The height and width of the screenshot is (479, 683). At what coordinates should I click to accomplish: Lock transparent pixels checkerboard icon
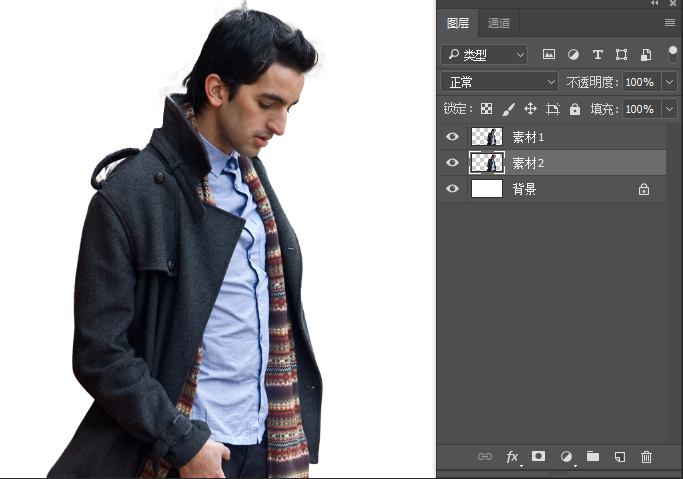click(x=486, y=109)
